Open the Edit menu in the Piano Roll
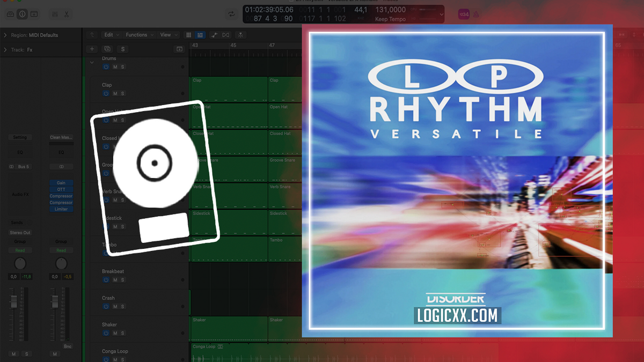The height and width of the screenshot is (362, 644). [110, 34]
